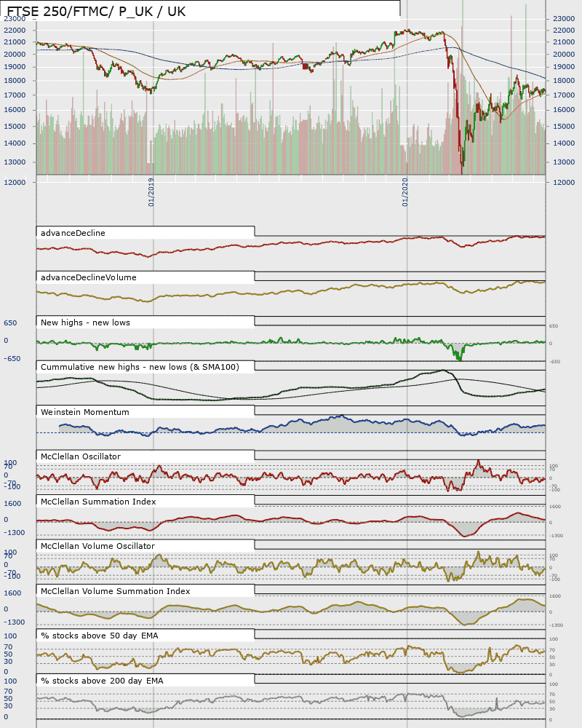Select the McClellan Volume Oscillator label
The width and height of the screenshot is (582, 728).
98,547
